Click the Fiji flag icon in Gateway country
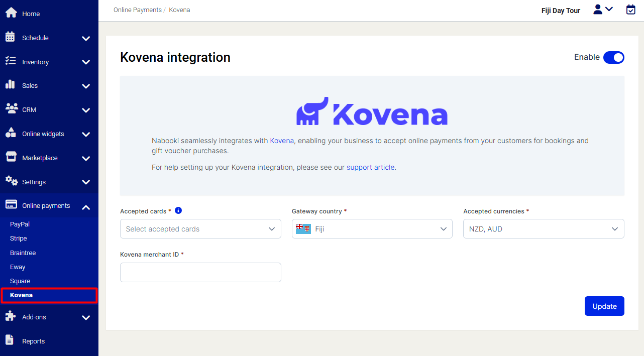The image size is (644, 356). 303,228
